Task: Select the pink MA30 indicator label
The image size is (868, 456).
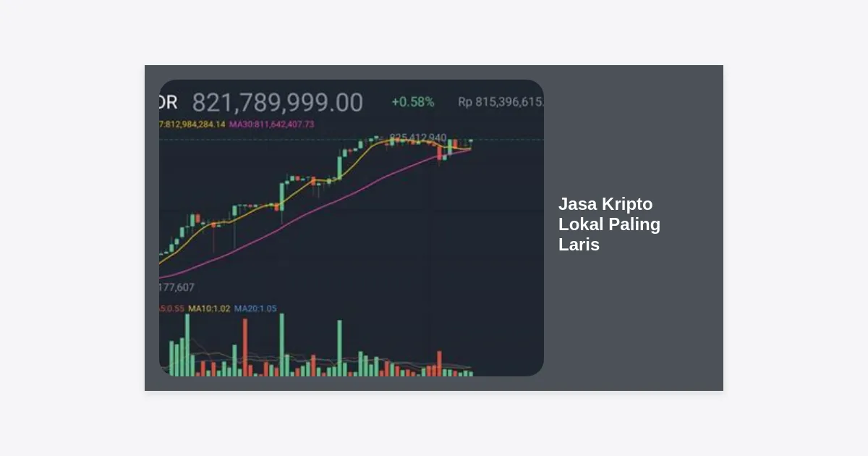Action: 272,124
